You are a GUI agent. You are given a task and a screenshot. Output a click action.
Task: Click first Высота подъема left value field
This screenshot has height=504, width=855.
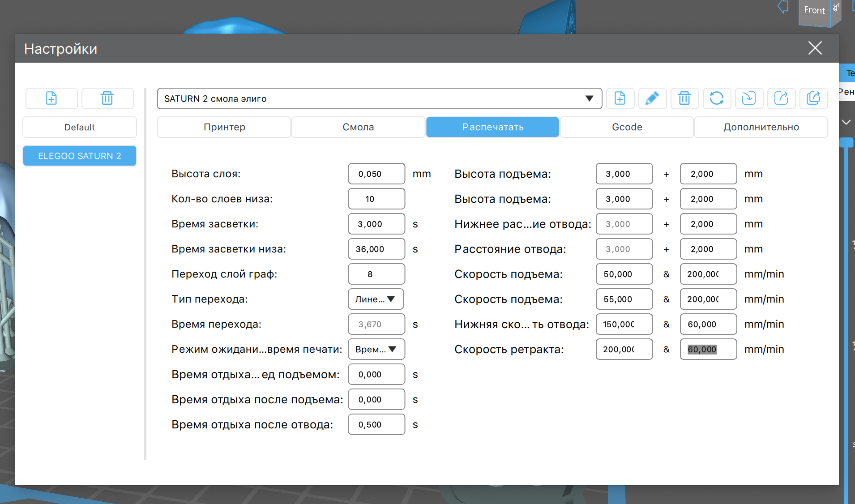pos(624,174)
